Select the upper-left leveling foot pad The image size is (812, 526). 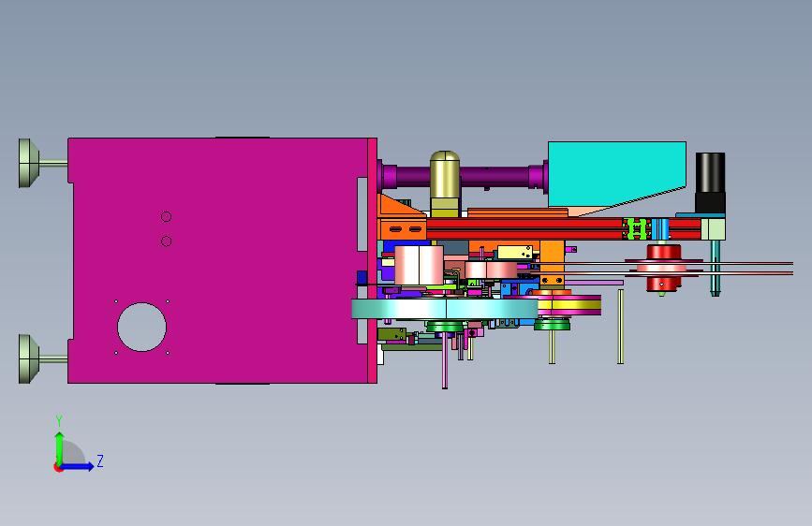(28, 163)
